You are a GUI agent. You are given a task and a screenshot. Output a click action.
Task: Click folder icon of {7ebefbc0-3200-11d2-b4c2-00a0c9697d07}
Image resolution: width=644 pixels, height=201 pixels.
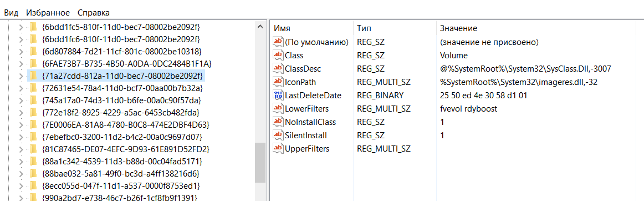(33, 137)
